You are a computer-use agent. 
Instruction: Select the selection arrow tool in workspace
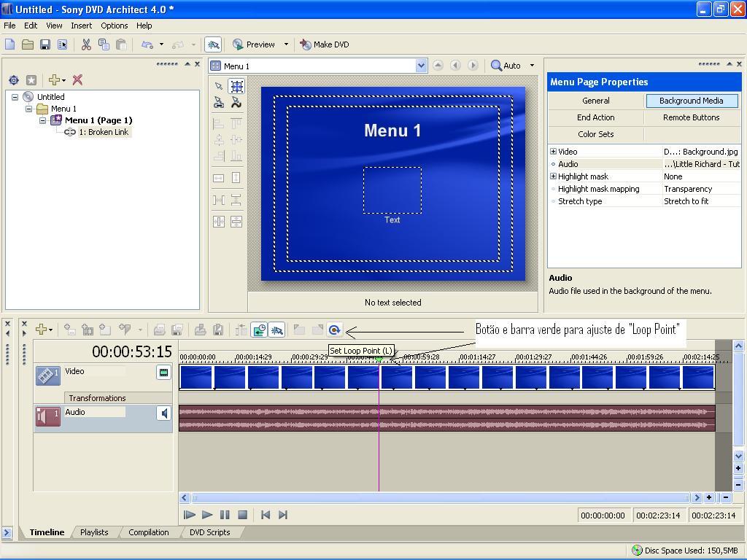point(219,86)
